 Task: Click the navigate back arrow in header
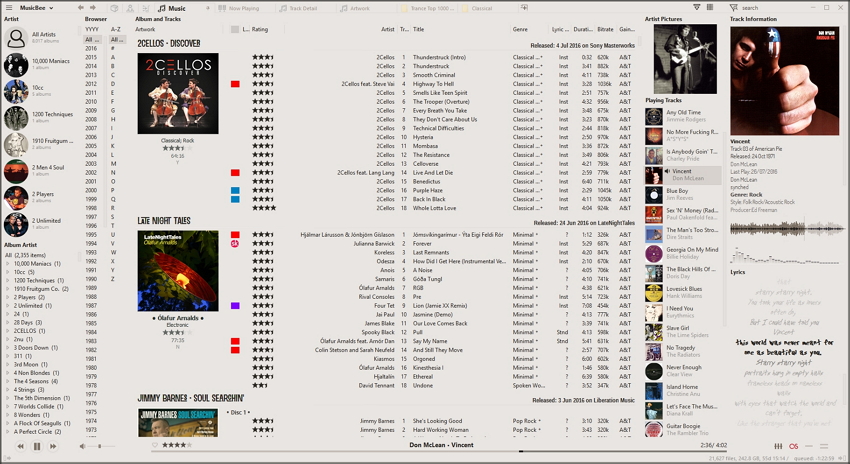point(82,8)
